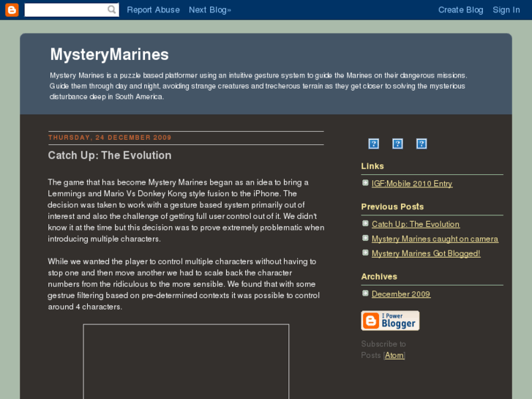Click paragraph starting "While we wanted the player"
The width and height of the screenshot is (532, 399).
pos(184,284)
